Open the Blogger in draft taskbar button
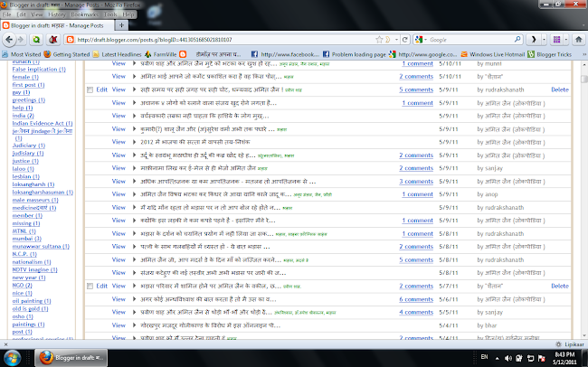Screen dimensions: 588x367 (x=71, y=358)
